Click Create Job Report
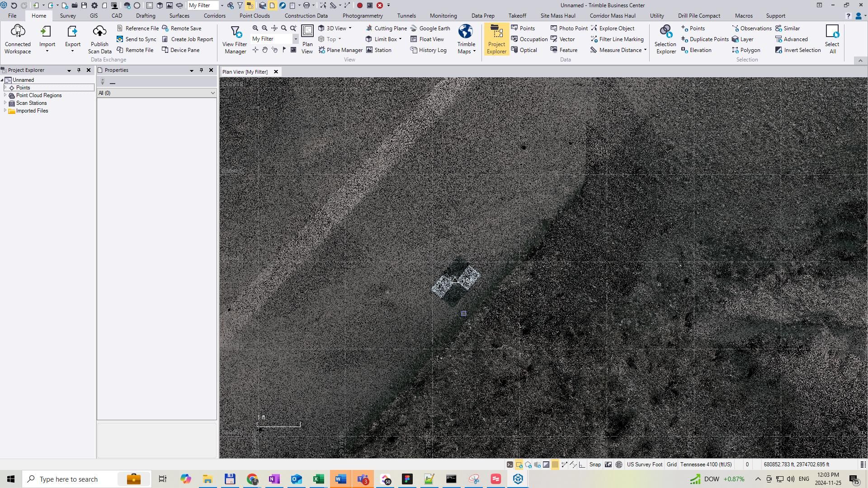The image size is (868, 488). 187,39
